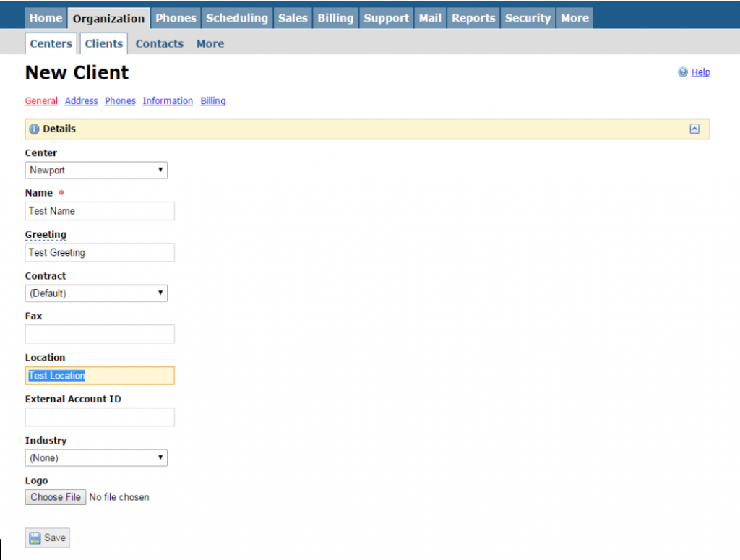Open the Scheduling menu tab

coord(236,18)
